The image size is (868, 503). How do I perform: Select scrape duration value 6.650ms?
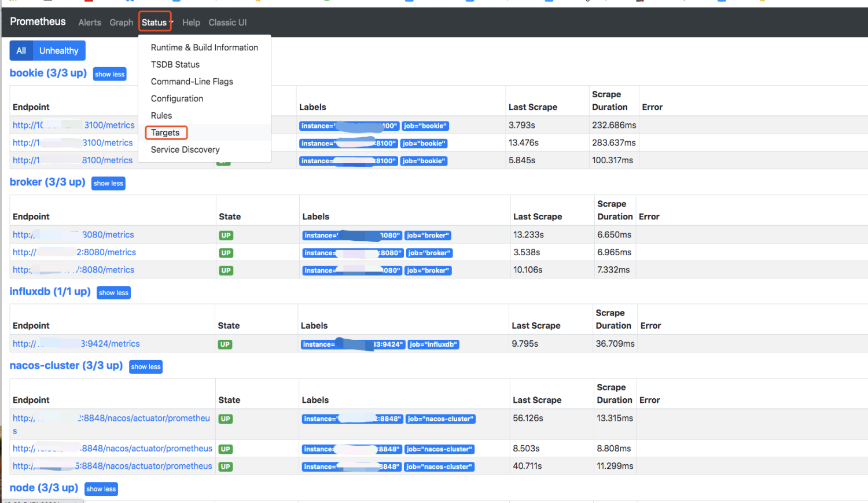pyautogui.click(x=615, y=234)
